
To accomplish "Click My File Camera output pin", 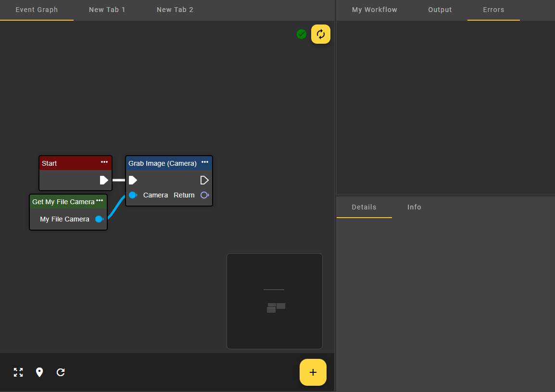I will tap(99, 219).
